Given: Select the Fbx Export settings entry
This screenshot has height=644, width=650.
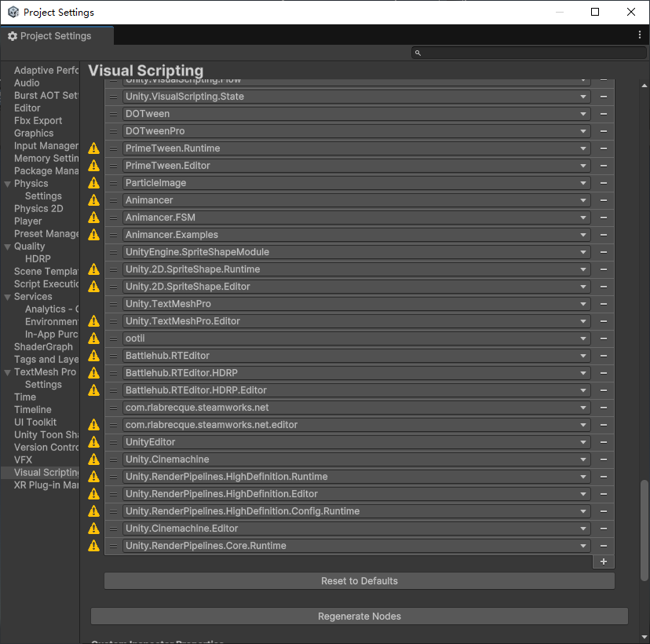Looking at the screenshot, I should click(x=38, y=121).
